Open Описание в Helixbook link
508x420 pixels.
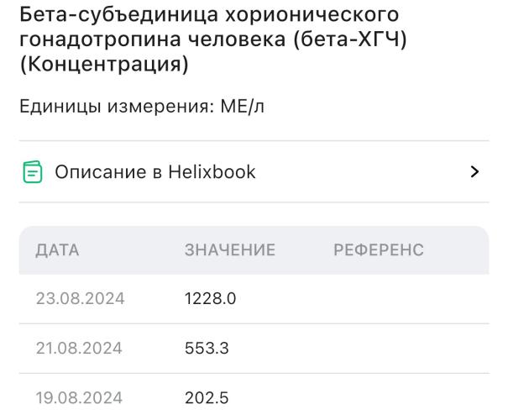(x=254, y=171)
